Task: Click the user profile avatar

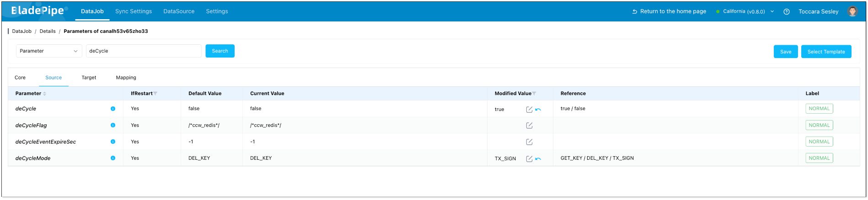Action: click(x=852, y=11)
